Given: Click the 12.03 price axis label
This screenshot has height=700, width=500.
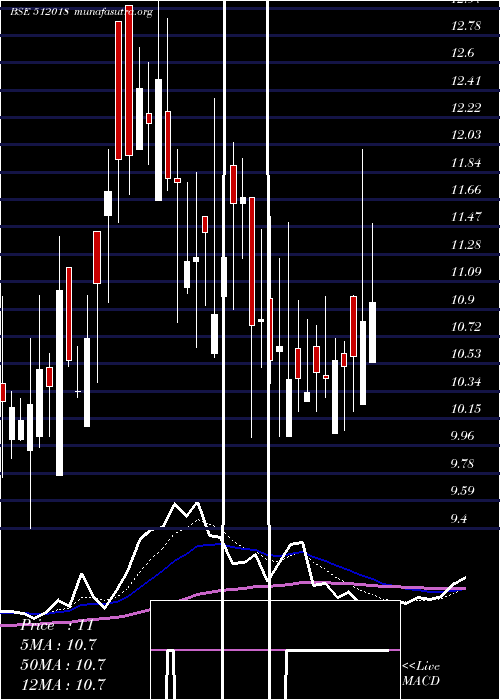Looking at the screenshot, I should coord(466,135).
